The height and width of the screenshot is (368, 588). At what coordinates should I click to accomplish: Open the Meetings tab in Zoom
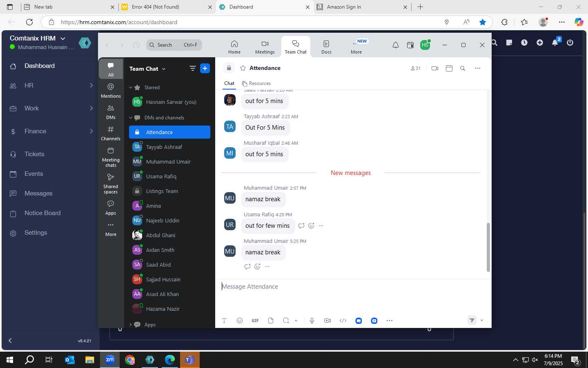pyautogui.click(x=265, y=47)
